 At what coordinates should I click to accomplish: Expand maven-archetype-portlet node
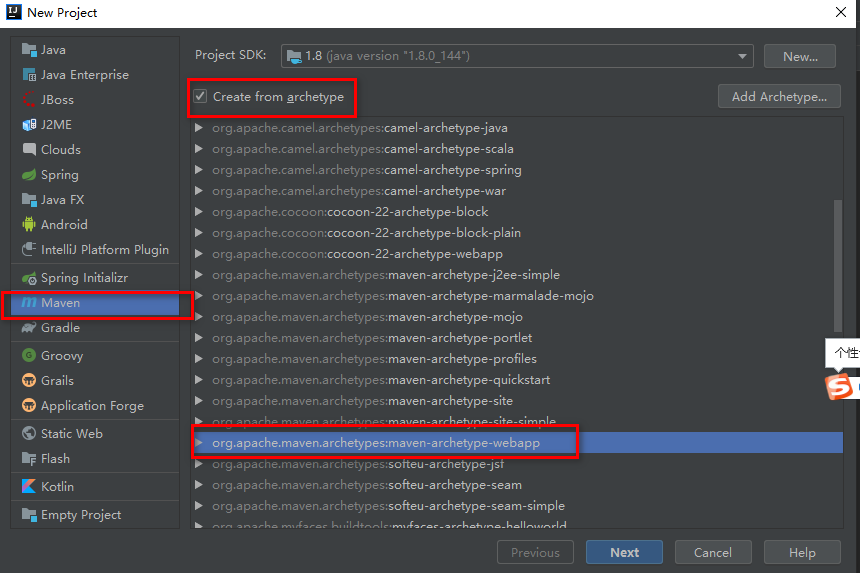[x=199, y=338]
